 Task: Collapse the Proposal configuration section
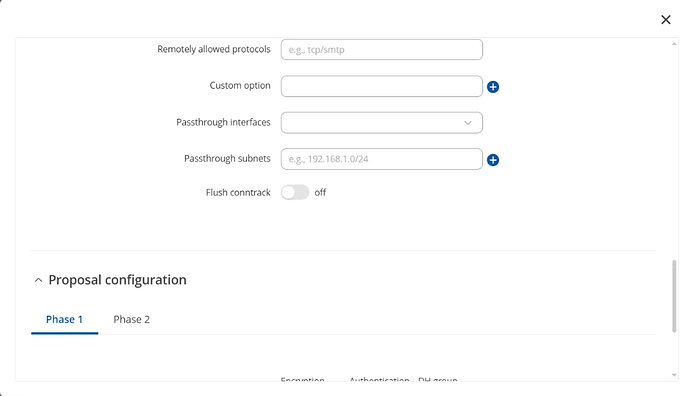[38, 280]
